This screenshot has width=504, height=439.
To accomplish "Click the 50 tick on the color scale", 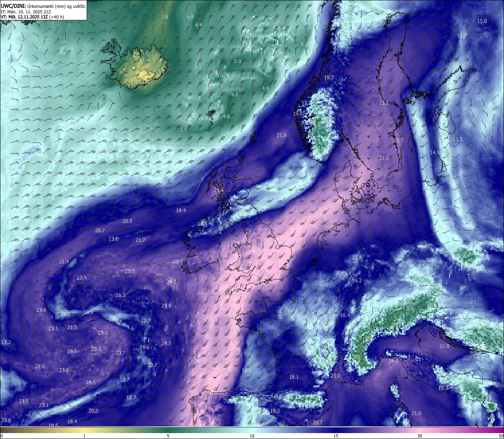I will pyautogui.click(x=501, y=436).
